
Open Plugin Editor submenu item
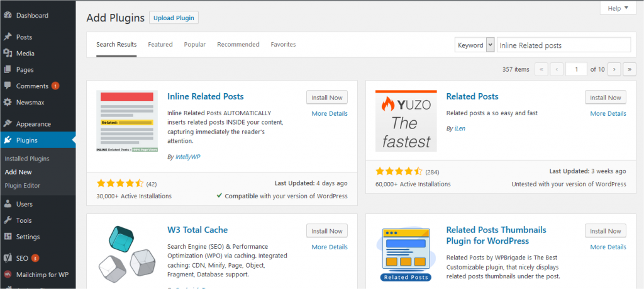coord(23,185)
